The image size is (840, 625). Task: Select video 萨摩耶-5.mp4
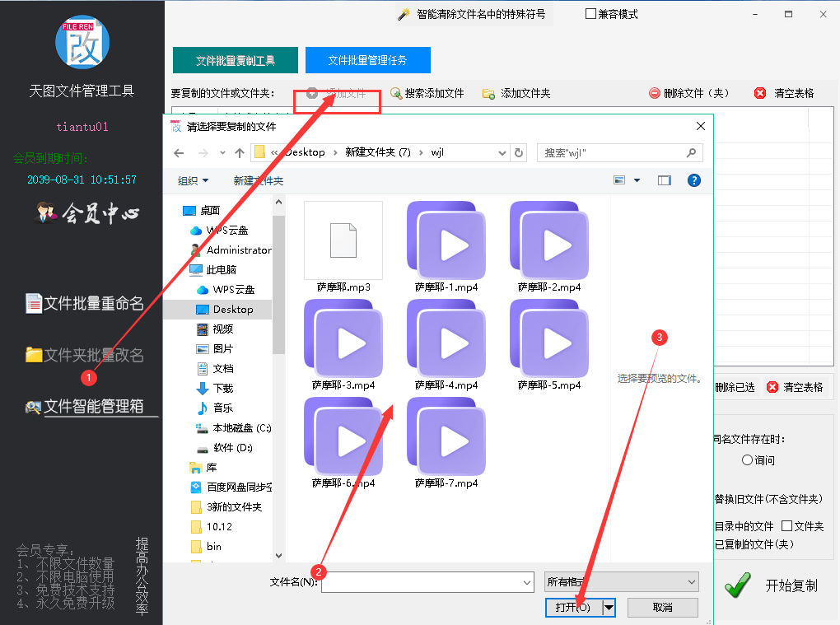click(x=549, y=345)
